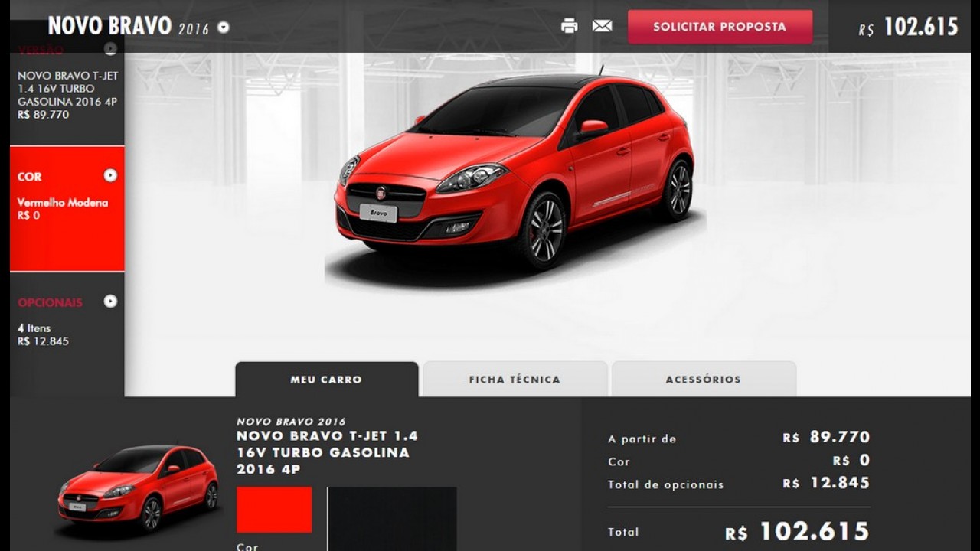Image resolution: width=980 pixels, height=551 pixels.
Task: Click the 'NOVO BRAVO 2016' italic summary title
Action: [x=291, y=422]
